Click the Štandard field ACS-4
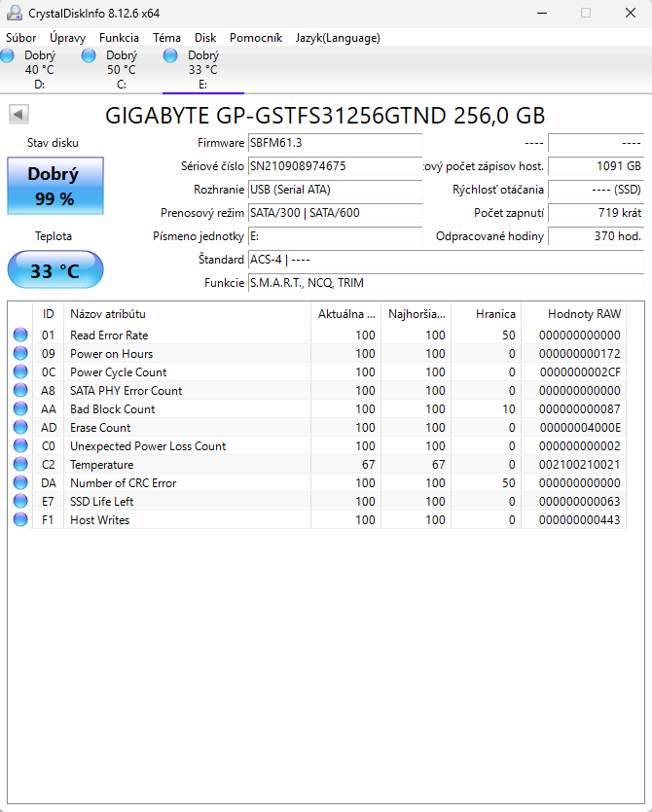Viewport: 652px width, 812px height. click(447, 260)
